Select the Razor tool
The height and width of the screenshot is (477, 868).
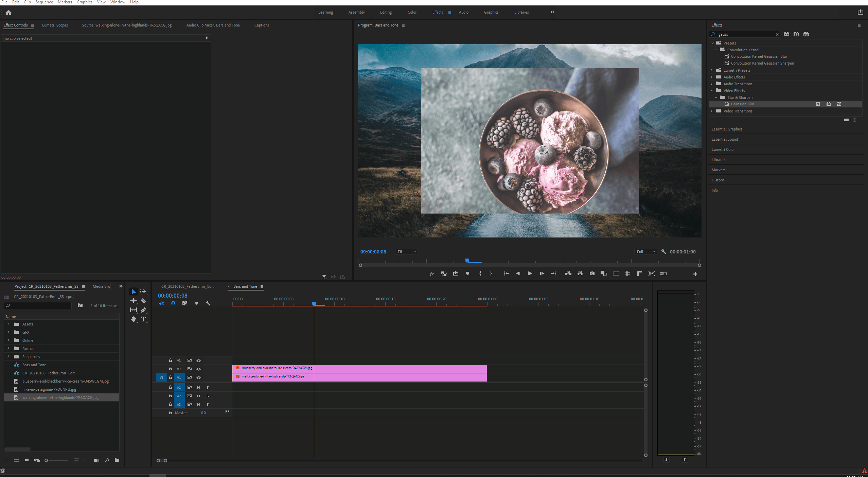(x=143, y=301)
